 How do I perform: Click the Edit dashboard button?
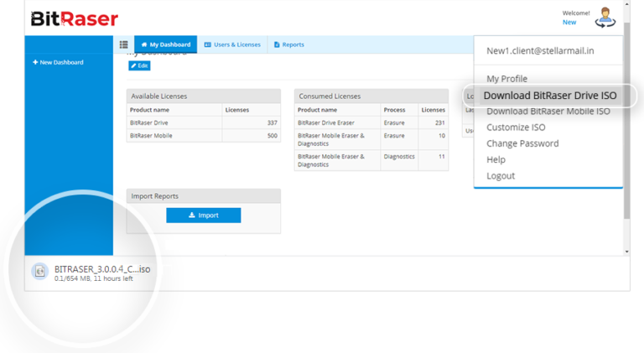(x=139, y=65)
